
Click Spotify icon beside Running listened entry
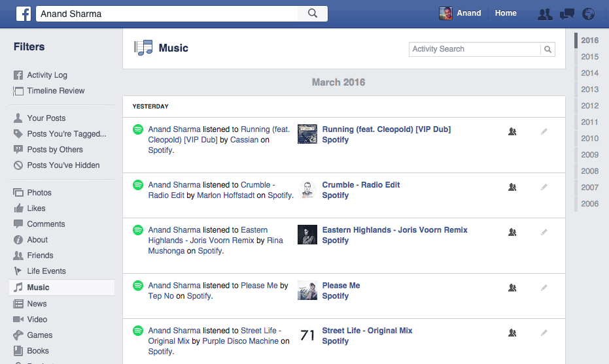pyautogui.click(x=138, y=129)
